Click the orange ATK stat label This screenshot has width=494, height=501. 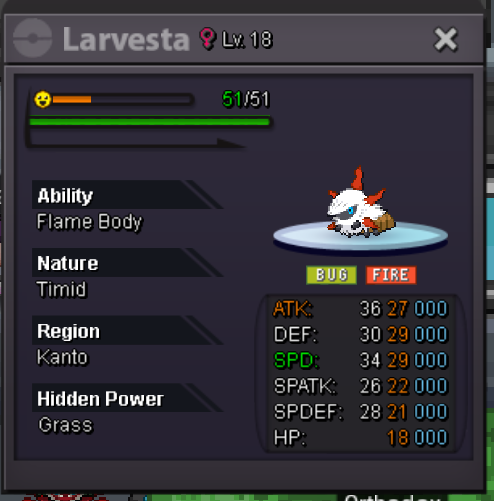click(292, 309)
